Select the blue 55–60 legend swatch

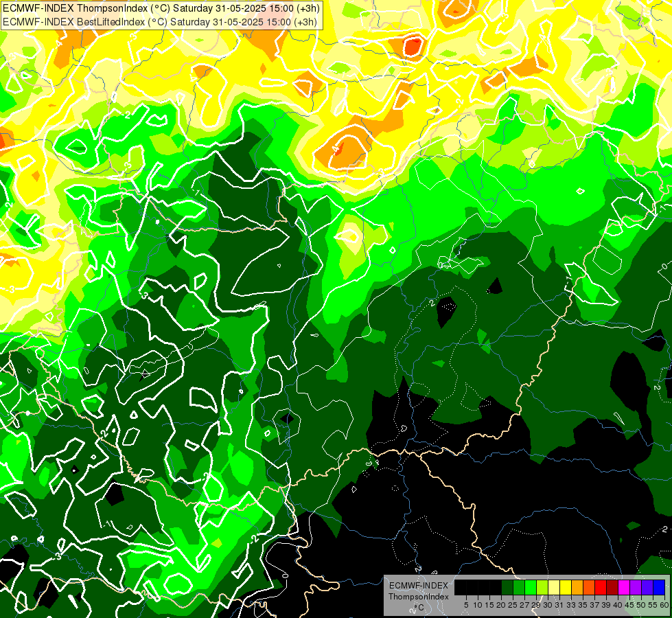(x=659, y=587)
